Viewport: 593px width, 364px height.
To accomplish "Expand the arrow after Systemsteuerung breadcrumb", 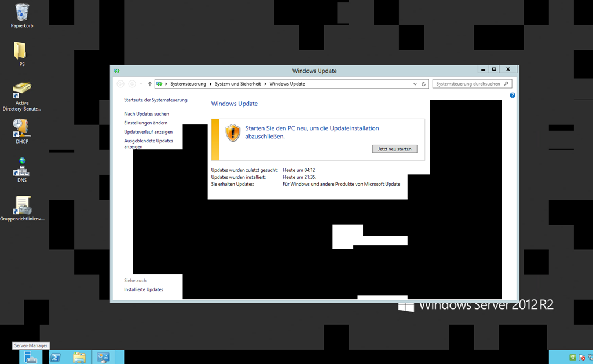I will (x=210, y=84).
